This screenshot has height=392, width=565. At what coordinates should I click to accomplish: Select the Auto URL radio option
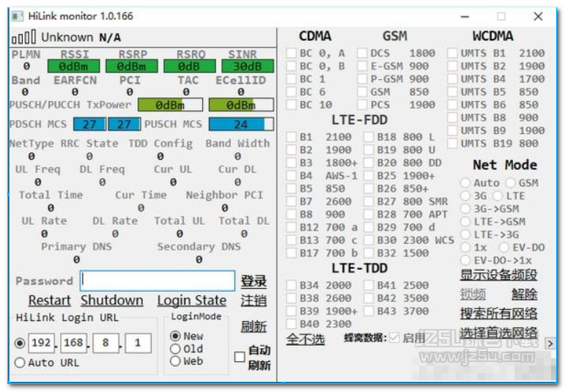(x=20, y=363)
